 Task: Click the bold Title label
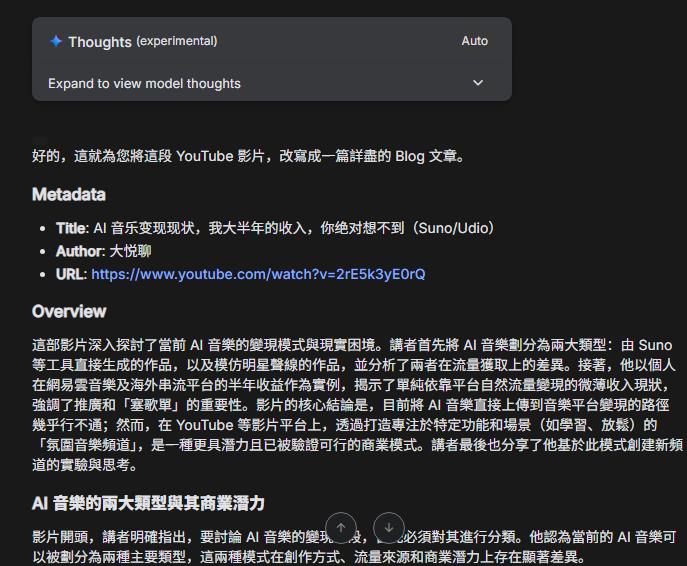[73, 228]
